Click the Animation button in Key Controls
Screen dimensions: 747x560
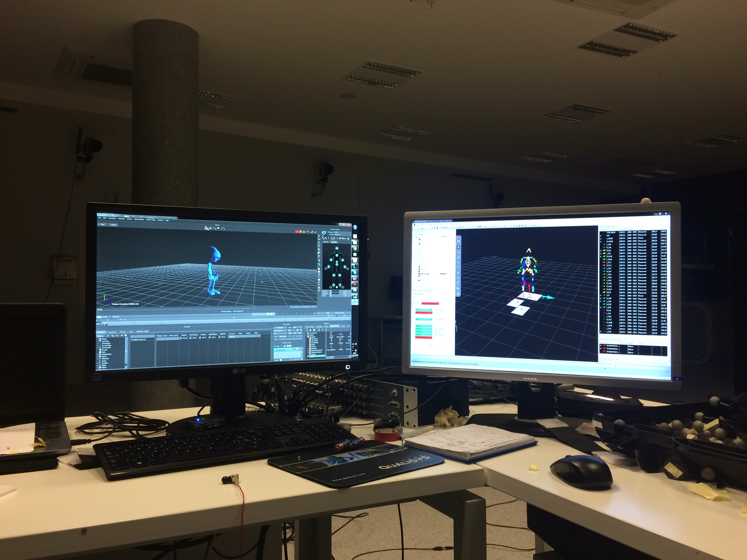point(280,328)
